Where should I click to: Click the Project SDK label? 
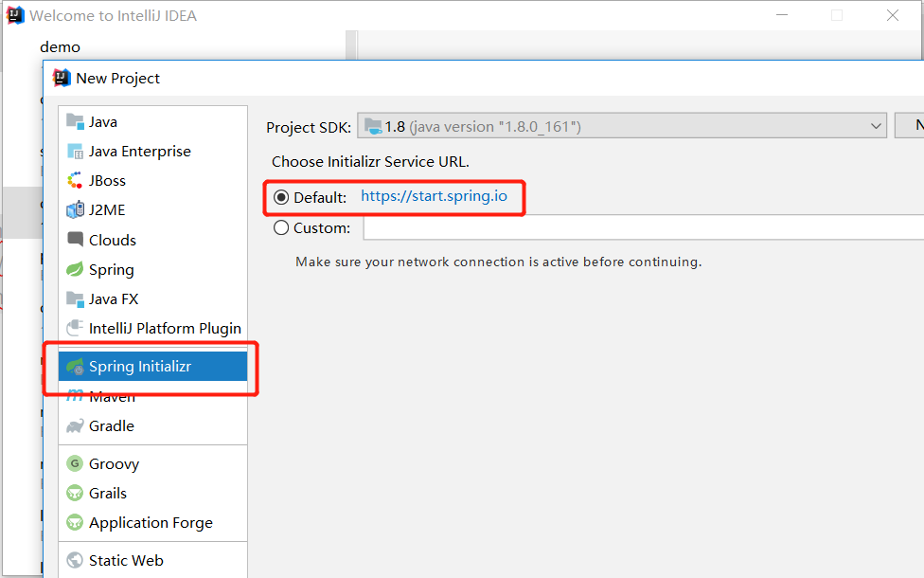coord(309,127)
